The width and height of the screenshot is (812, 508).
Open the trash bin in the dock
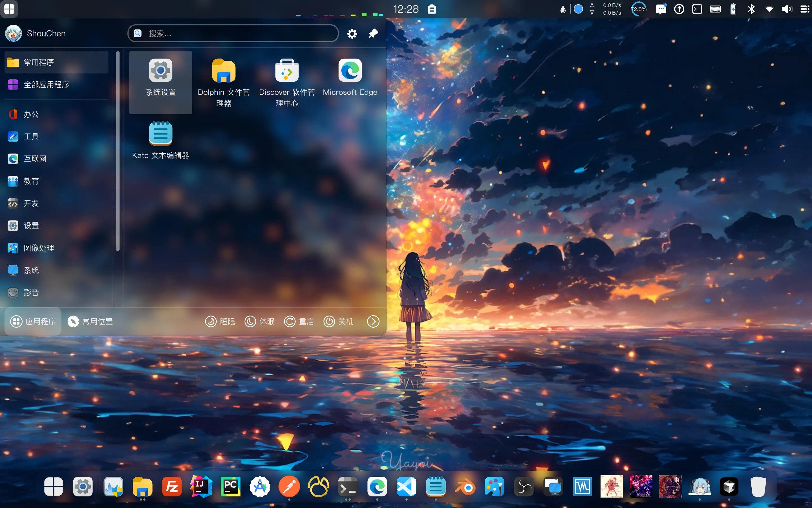[758, 487]
